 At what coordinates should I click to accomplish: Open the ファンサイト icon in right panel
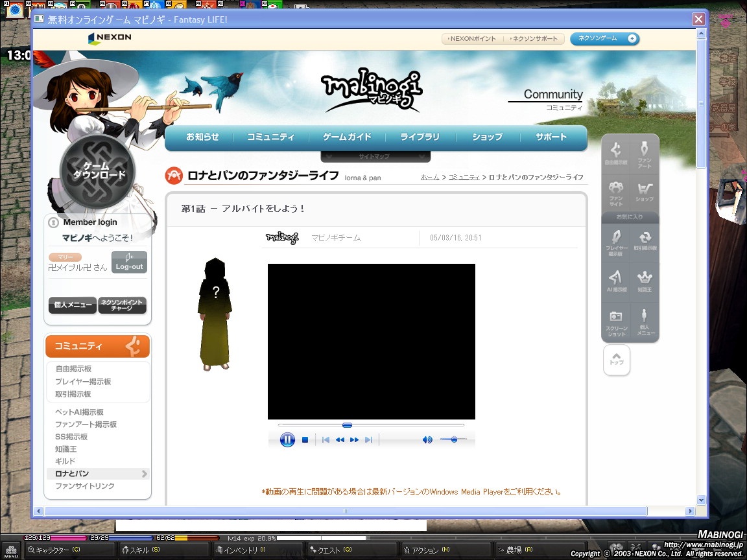616,192
